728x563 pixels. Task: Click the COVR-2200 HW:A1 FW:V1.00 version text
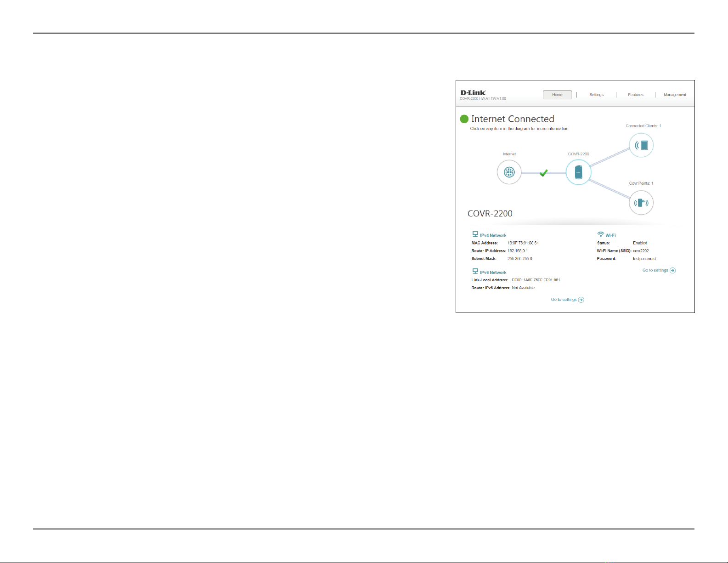483,98
